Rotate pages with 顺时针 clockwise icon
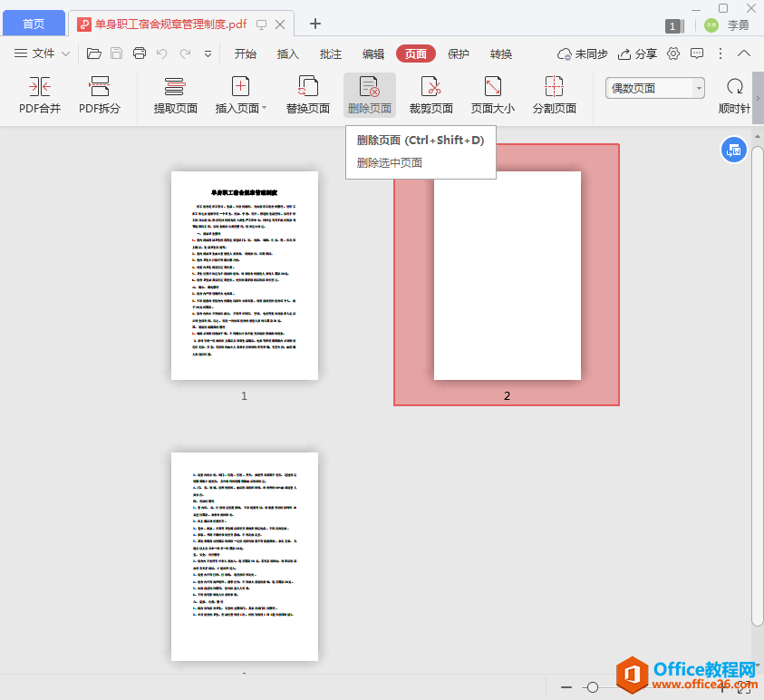This screenshot has width=764, height=700. coord(734,87)
